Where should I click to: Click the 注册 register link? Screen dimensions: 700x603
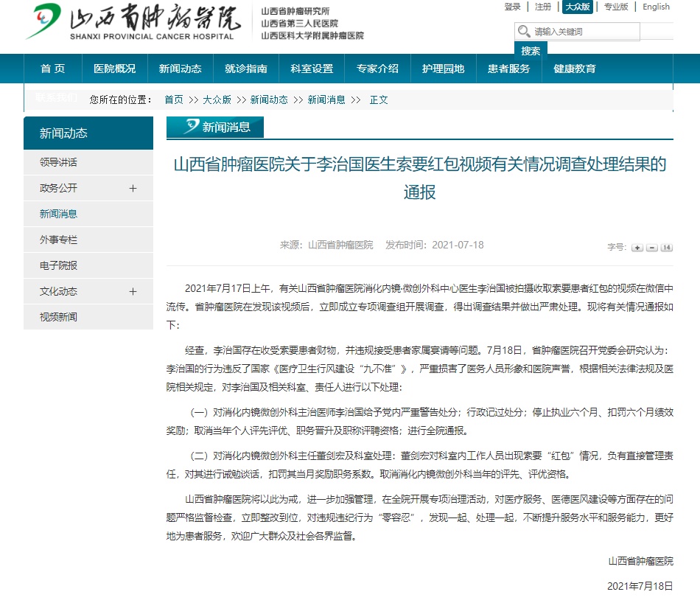pyautogui.click(x=543, y=7)
